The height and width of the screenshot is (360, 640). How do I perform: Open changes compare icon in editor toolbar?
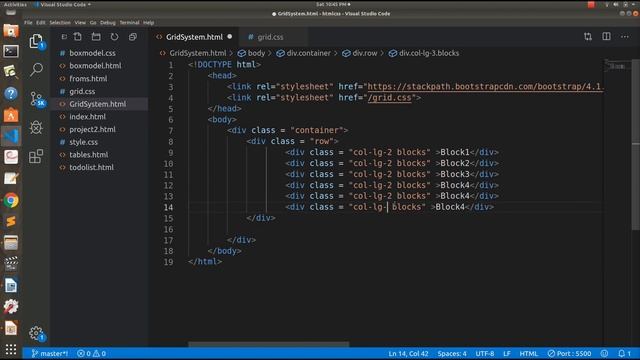click(x=588, y=37)
